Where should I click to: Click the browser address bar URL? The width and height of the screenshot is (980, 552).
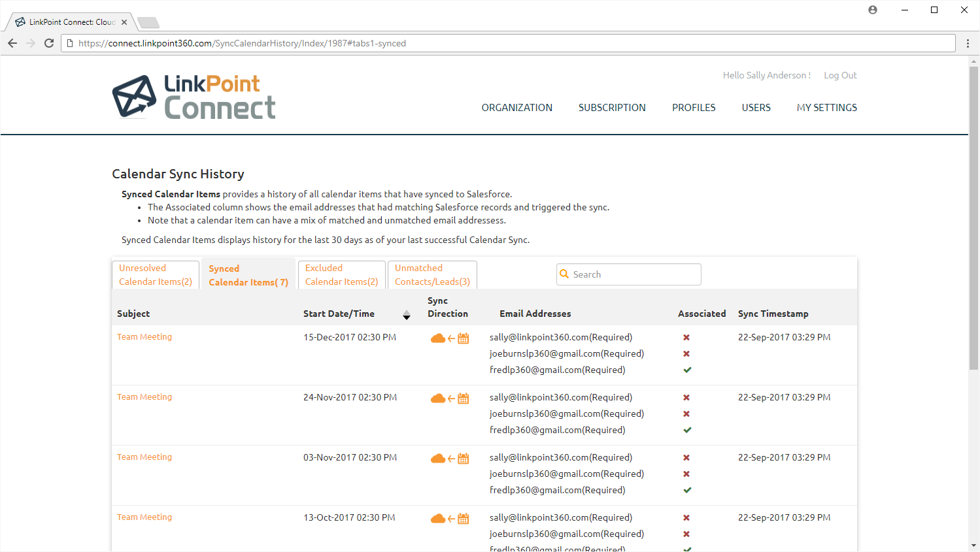[x=242, y=43]
